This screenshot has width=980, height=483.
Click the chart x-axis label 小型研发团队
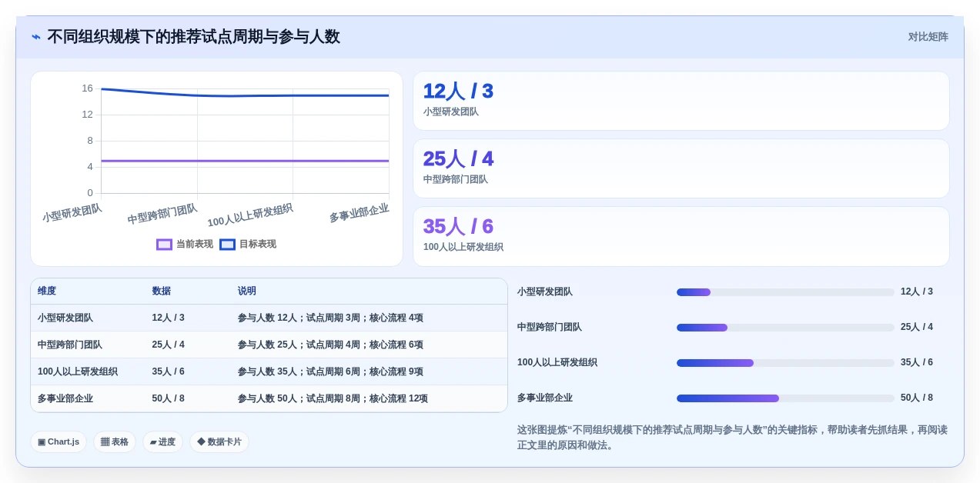72,213
